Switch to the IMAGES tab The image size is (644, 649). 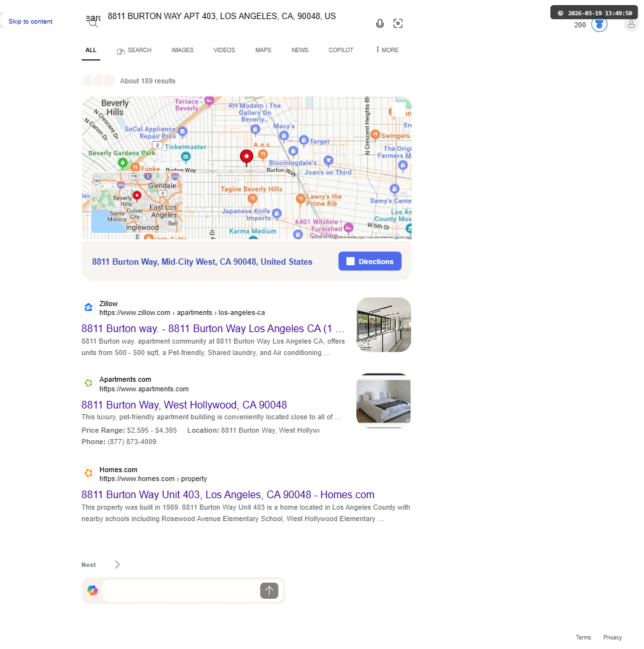[183, 50]
